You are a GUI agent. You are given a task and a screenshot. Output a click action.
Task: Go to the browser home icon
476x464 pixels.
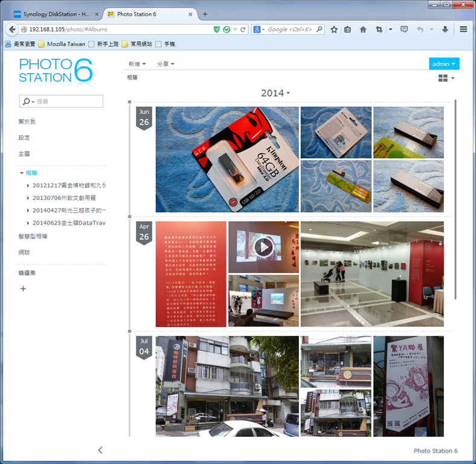tap(363, 30)
